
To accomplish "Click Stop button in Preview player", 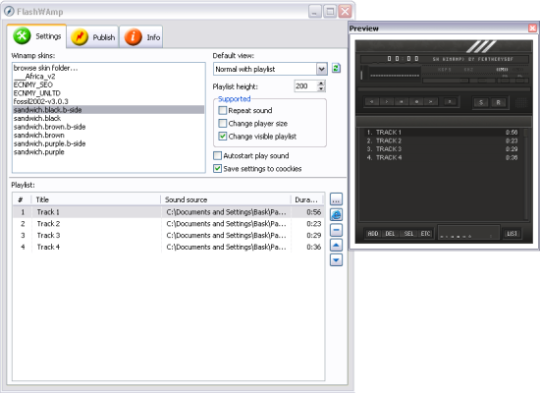I will pyautogui.click(x=416, y=102).
